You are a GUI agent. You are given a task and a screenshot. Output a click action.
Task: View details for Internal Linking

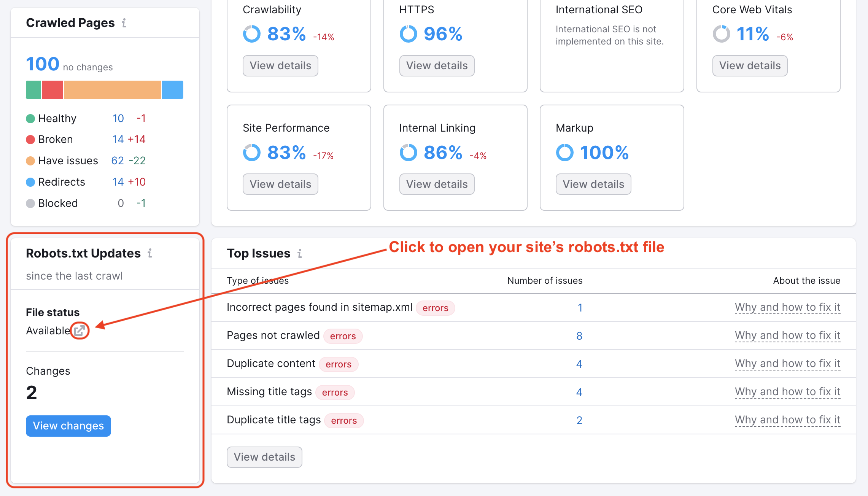coord(437,184)
